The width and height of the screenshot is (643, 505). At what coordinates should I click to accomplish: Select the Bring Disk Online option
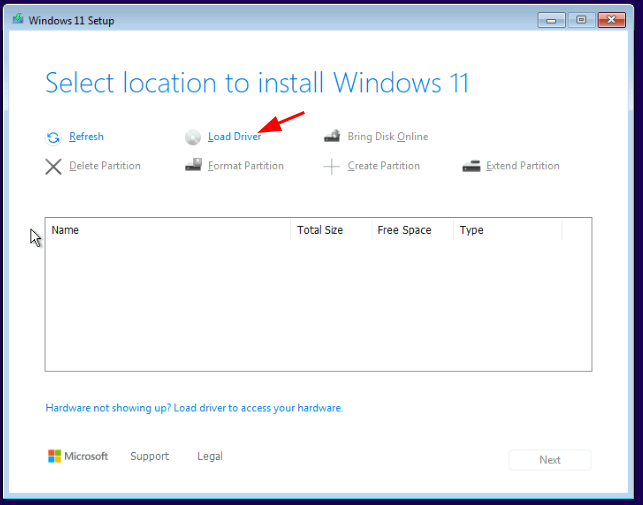[x=388, y=137]
